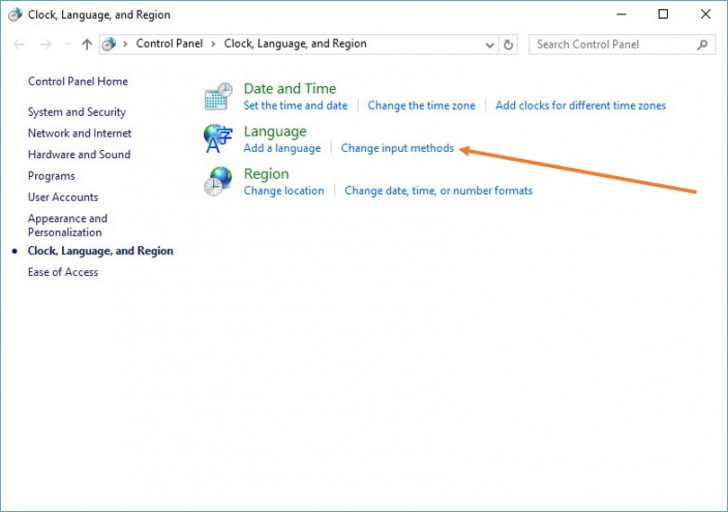Refresh the Control Panel page

pos(508,45)
